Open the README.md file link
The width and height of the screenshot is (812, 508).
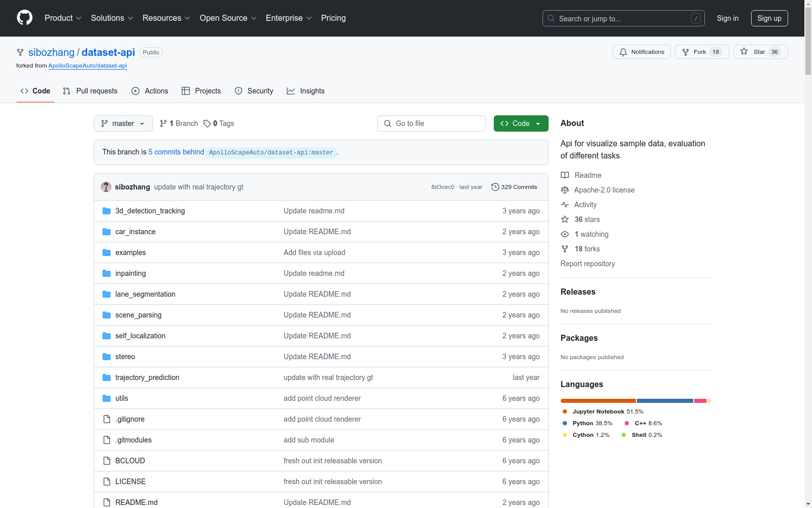(x=137, y=502)
